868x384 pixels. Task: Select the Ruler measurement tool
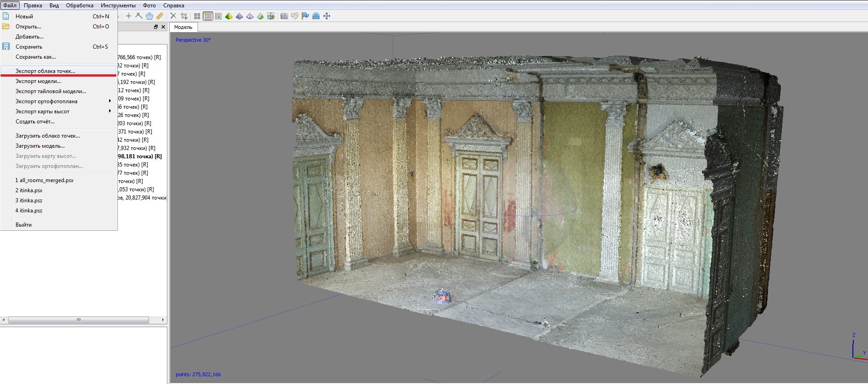(x=160, y=16)
